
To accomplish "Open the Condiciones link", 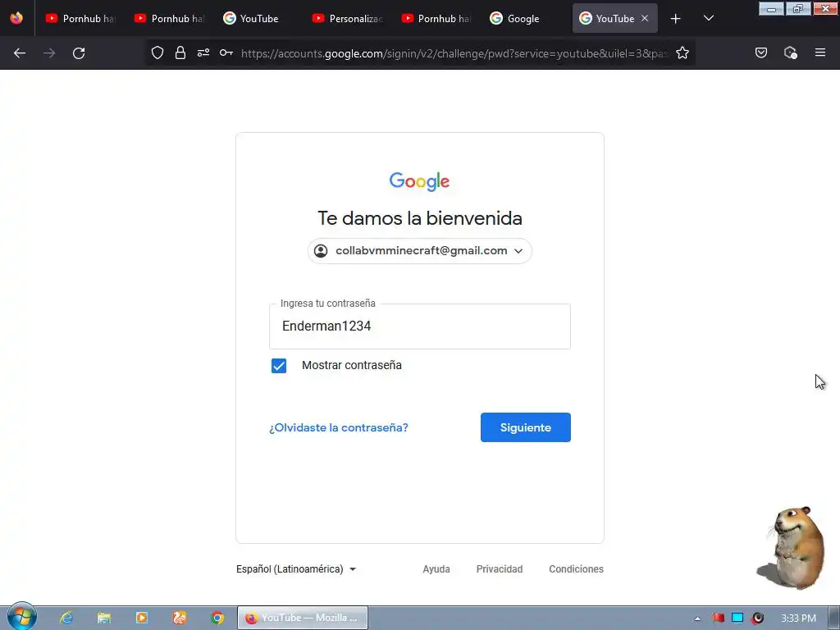I will click(x=576, y=569).
